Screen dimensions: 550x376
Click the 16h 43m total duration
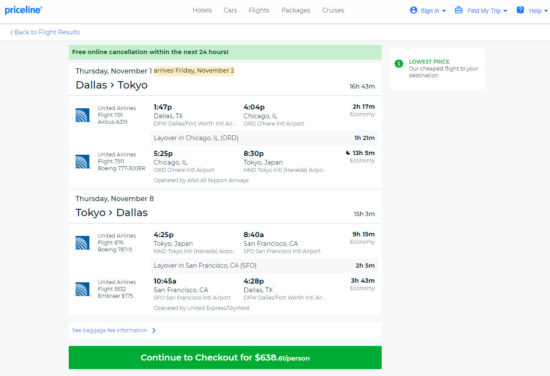(x=362, y=86)
